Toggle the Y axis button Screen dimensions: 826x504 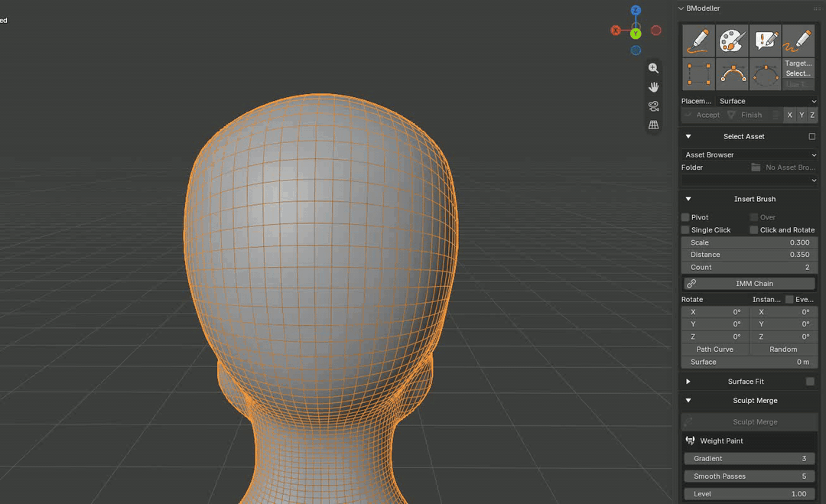click(802, 115)
